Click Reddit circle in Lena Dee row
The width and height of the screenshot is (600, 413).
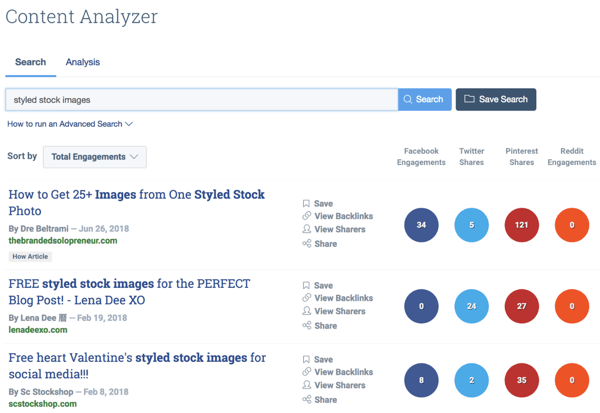coord(572,306)
